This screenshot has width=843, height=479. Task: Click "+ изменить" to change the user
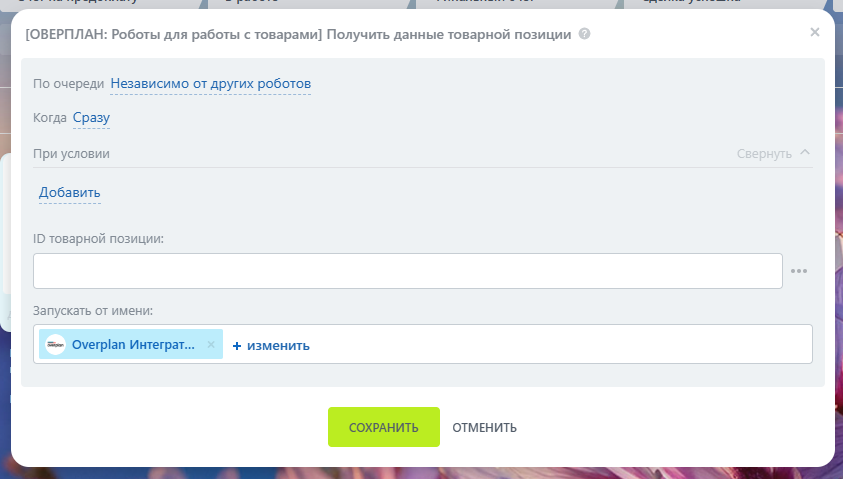[x=271, y=346]
